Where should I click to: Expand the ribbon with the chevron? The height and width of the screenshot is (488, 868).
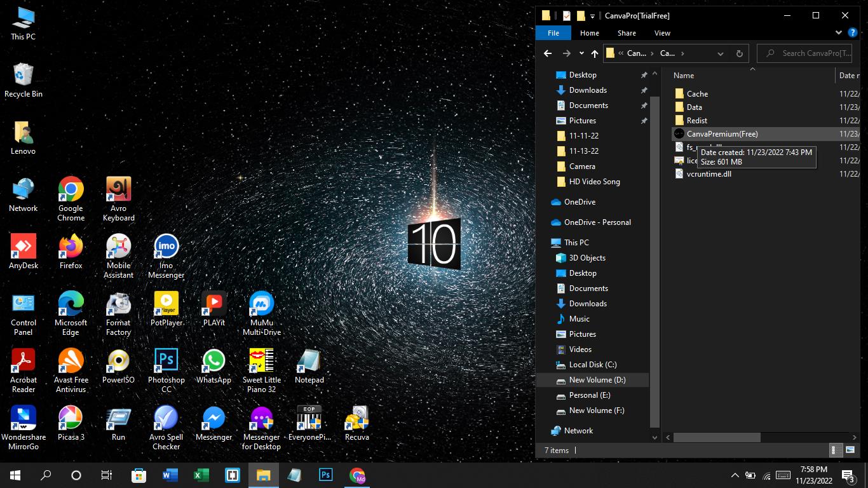coord(839,33)
